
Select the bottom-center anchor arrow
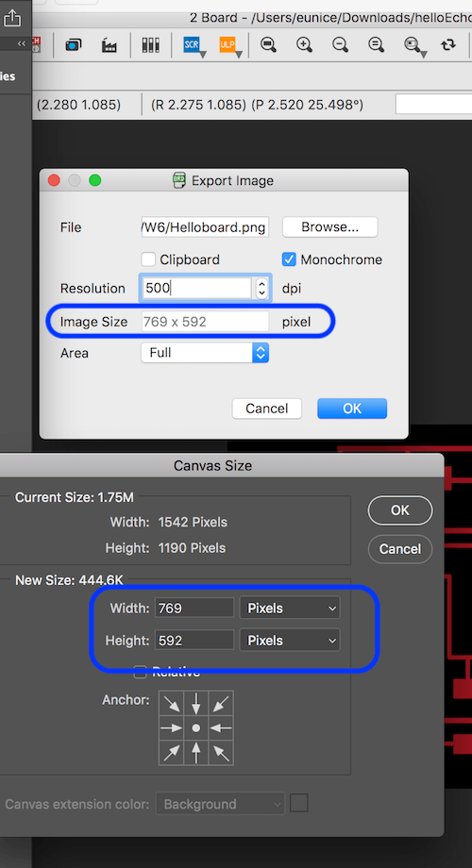click(x=196, y=753)
